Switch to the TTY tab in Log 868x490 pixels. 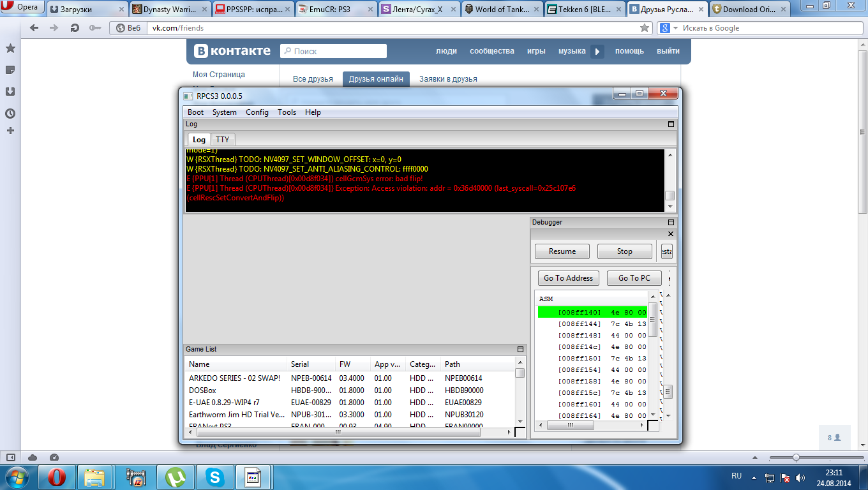222,140
